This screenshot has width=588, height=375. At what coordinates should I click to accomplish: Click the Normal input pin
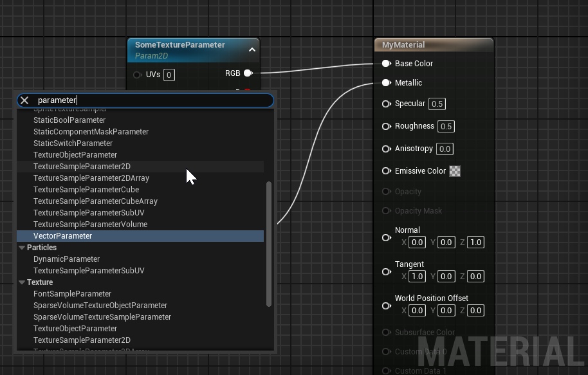pyautogui.click(x=386, y=238)
